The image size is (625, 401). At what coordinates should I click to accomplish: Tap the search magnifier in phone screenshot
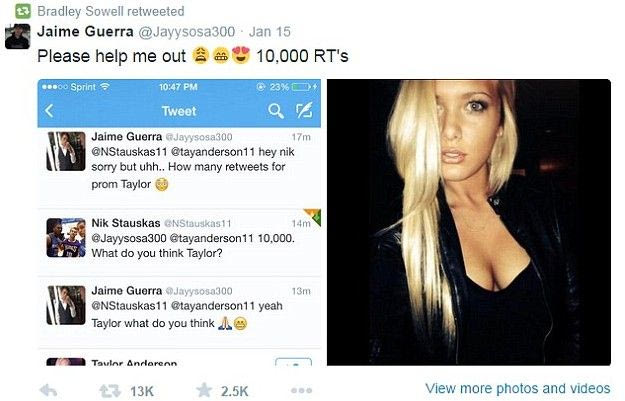[x=276, y=111]
